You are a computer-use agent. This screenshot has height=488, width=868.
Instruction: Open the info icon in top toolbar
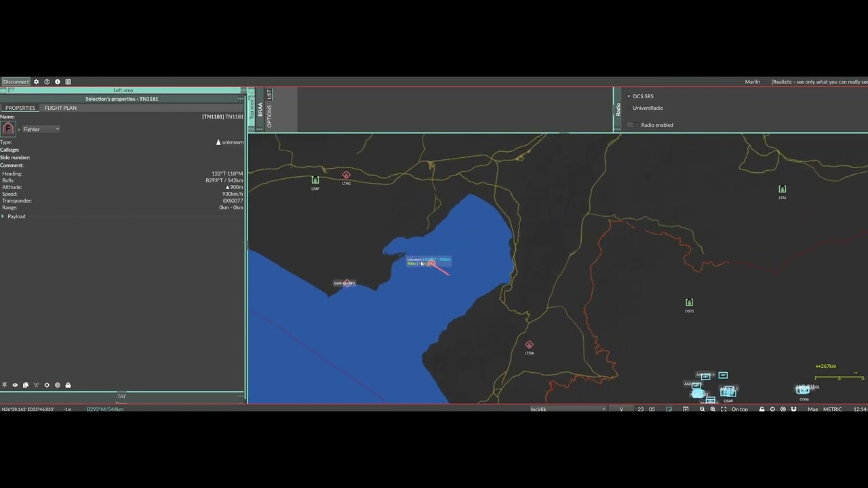pyautogui.click(x=58, y=81)
